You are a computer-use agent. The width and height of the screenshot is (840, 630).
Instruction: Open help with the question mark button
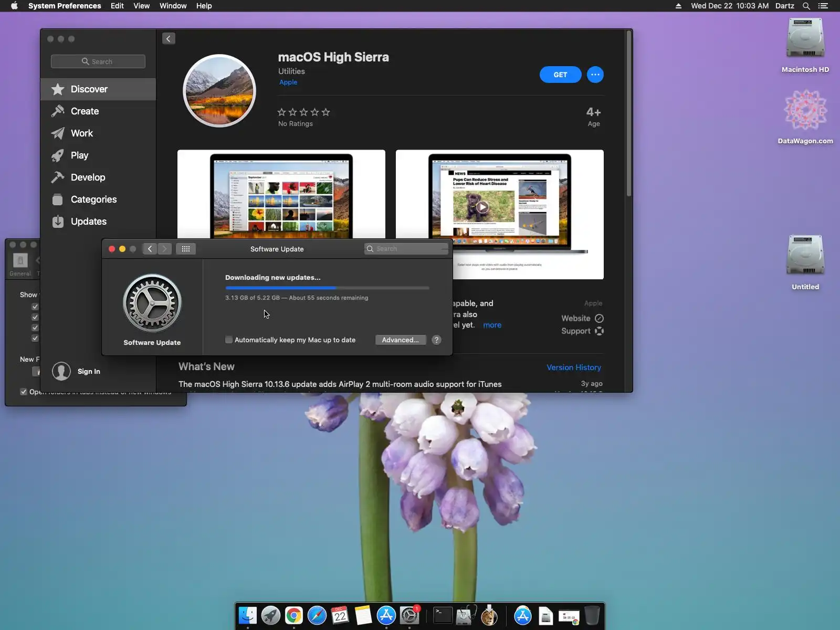[436, 340]
